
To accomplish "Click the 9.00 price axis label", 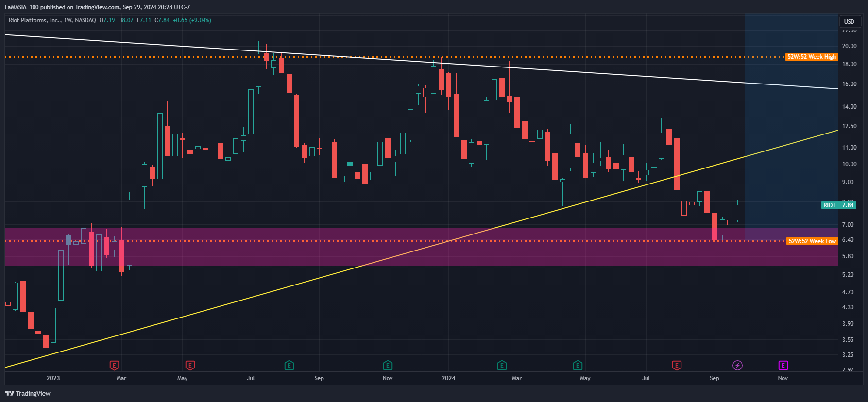I will (x=848, y=182).
